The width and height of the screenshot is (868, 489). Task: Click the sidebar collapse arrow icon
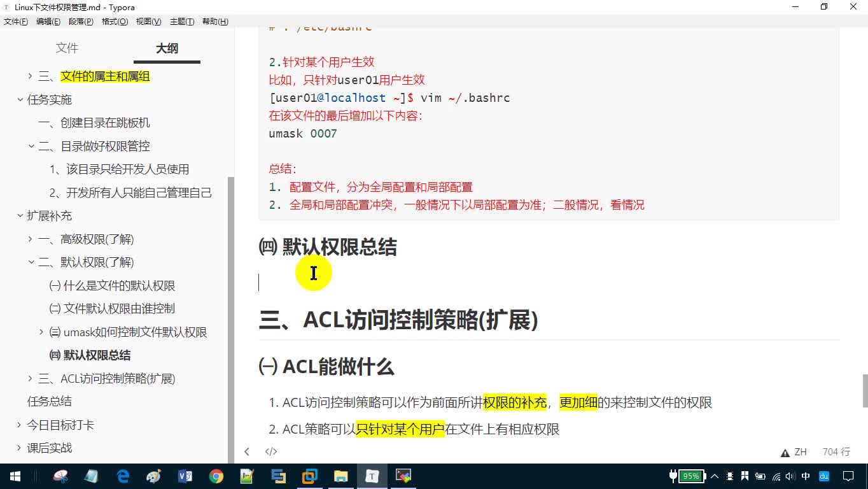pos(247,451)
